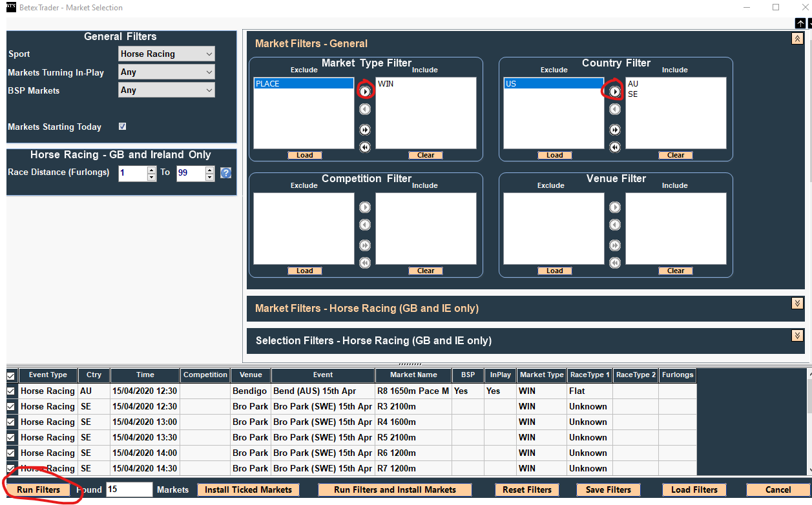Toggle the select-all checkbox in table header
Viewport: 812px width, 505px height.
pyautogui.click(x=11, y=375)
